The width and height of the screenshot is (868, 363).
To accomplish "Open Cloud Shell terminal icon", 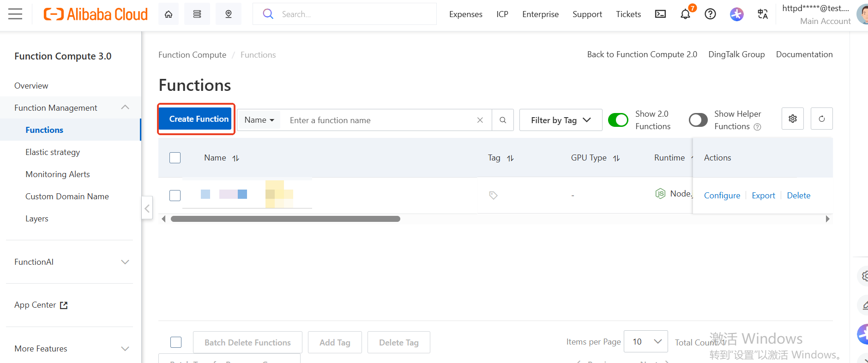I will click(x=661, y=14).
